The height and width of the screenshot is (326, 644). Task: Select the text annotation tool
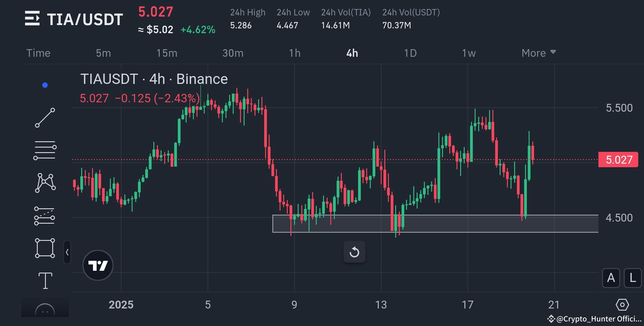[45, 280]
